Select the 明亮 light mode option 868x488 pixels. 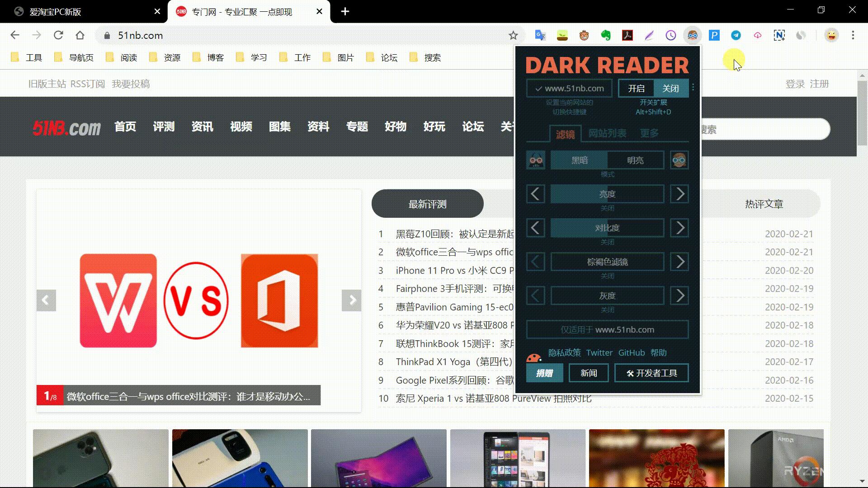[x=635, y=160]
